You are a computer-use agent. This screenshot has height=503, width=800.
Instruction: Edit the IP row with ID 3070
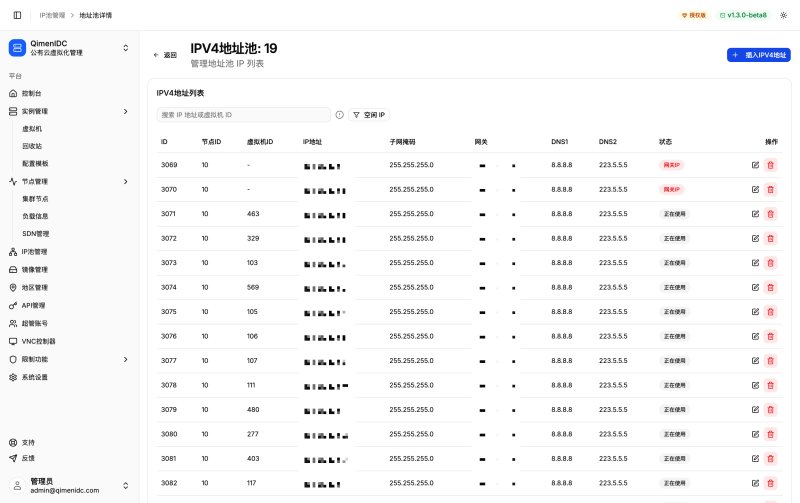coord(755,189)
